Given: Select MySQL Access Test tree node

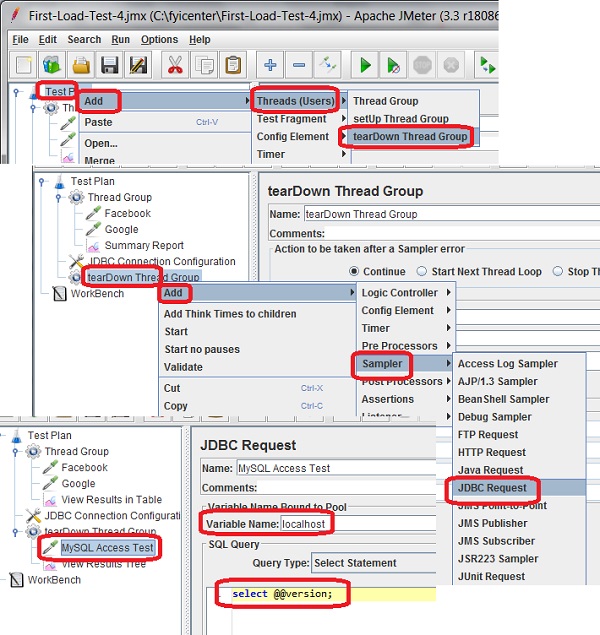Looking at the screenshot, I should click(x=107, y=548).
